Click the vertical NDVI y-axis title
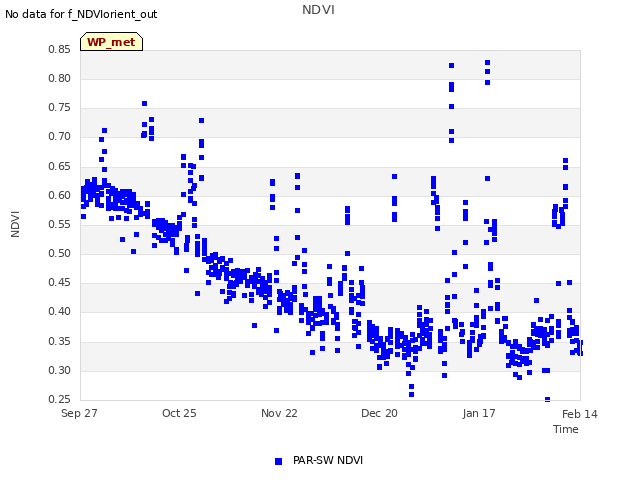Image resolution: width=640 pixels, height=480 pixels. (x=15, y=224)
